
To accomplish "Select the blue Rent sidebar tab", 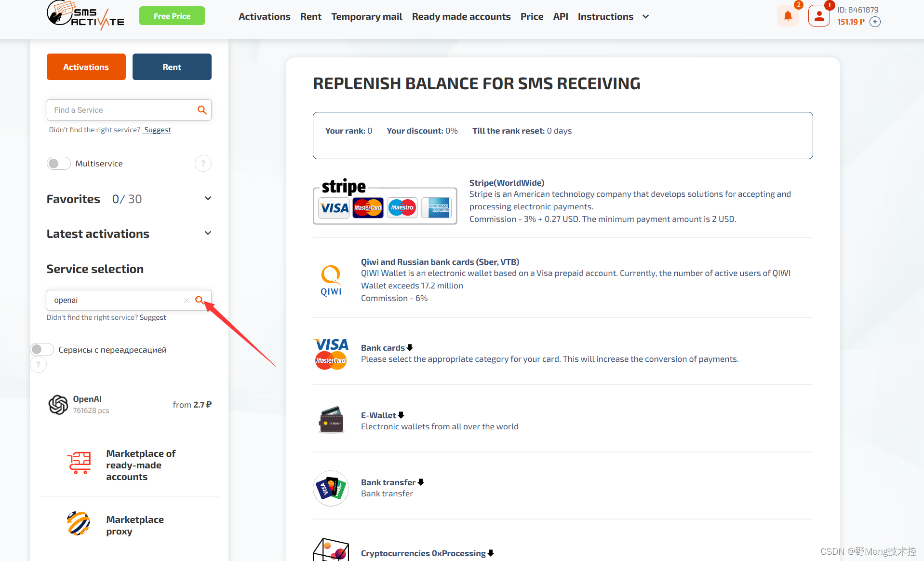I will click(x=172, y=67).
